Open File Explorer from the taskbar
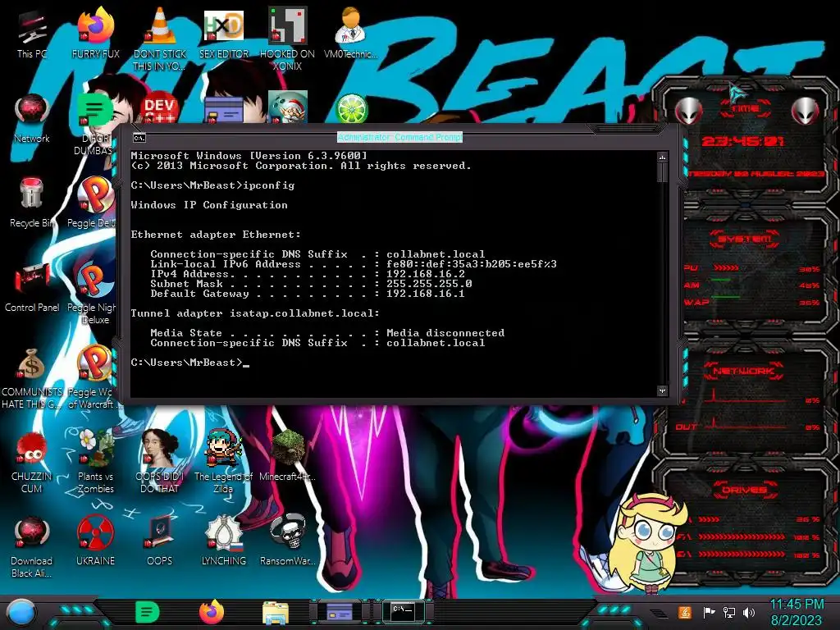Screen dimensions: 840x630 click(x=276, y=613)
